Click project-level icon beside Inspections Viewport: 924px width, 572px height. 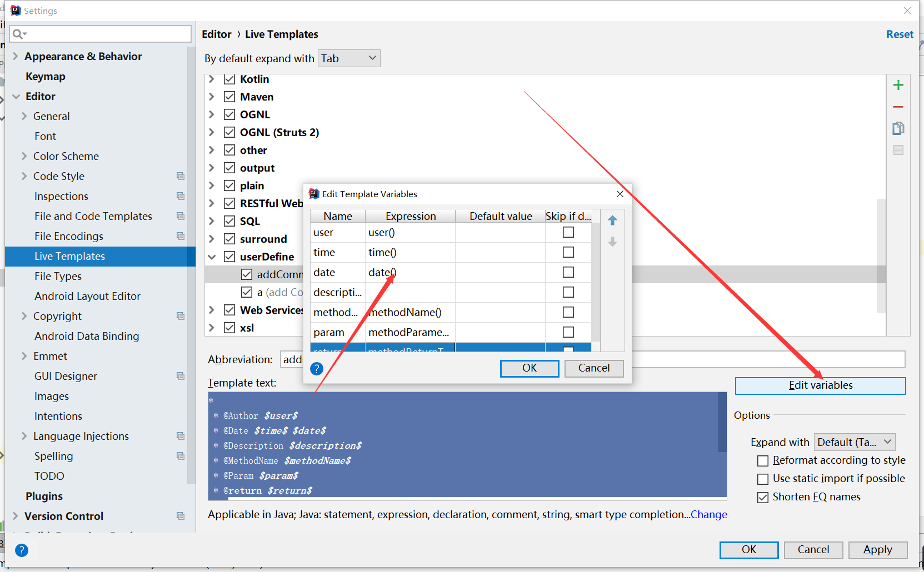(181, 196)
